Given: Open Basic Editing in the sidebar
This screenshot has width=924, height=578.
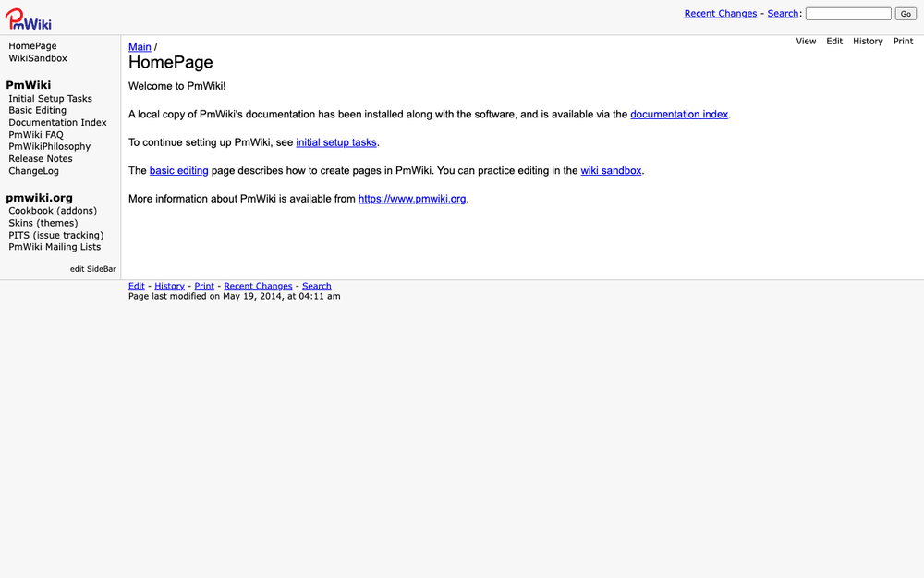Looking at the screenshot, I should 37,110.
